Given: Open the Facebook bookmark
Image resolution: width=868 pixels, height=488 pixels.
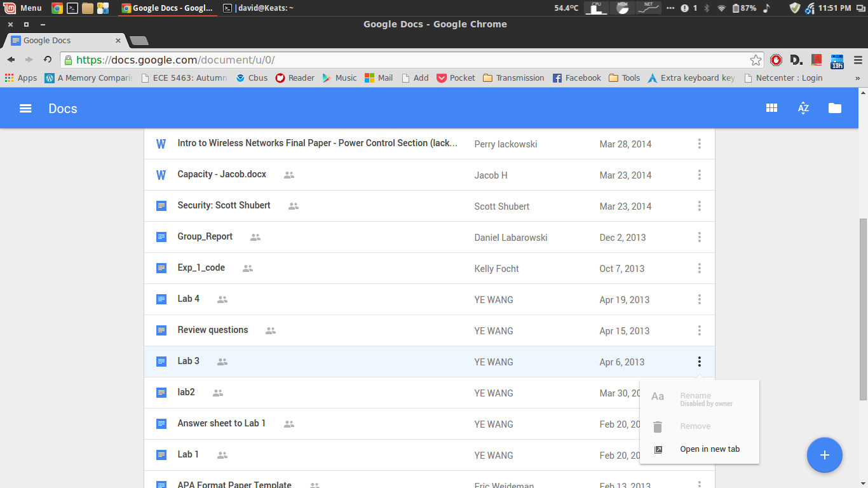Looking at the screenshot, I should 576,78.
